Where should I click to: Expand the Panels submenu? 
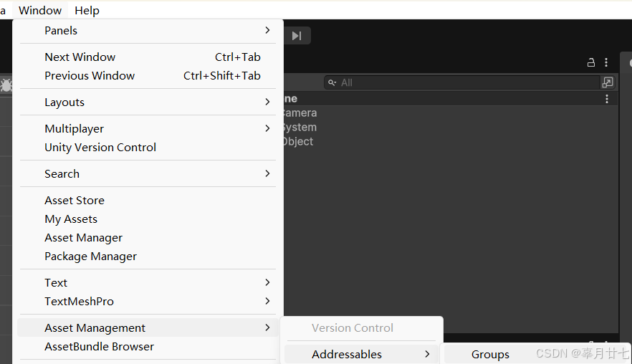[148, 31]
